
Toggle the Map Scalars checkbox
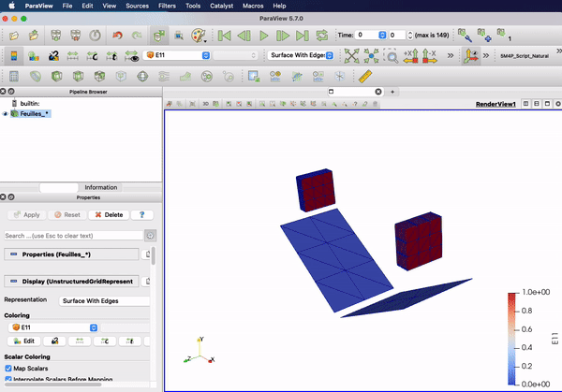[8, 368]
